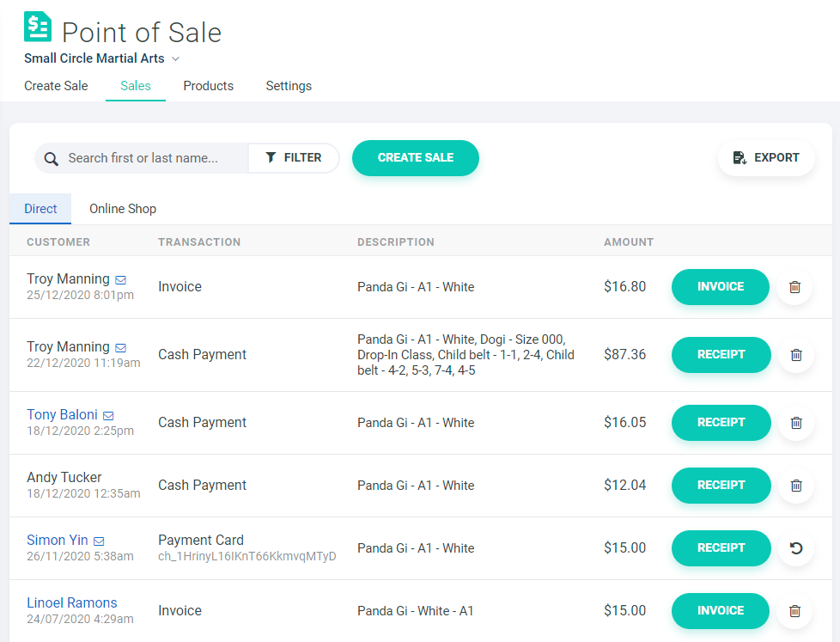This screenshot has width=840, height=642.
Task: Open the Export menu
Action: [x=766, y=158]
